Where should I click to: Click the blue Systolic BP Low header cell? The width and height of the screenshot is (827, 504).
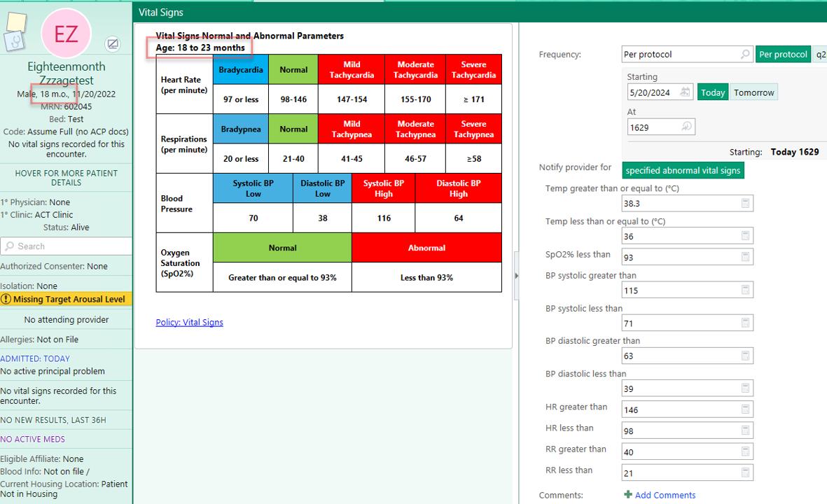(253, 188)
